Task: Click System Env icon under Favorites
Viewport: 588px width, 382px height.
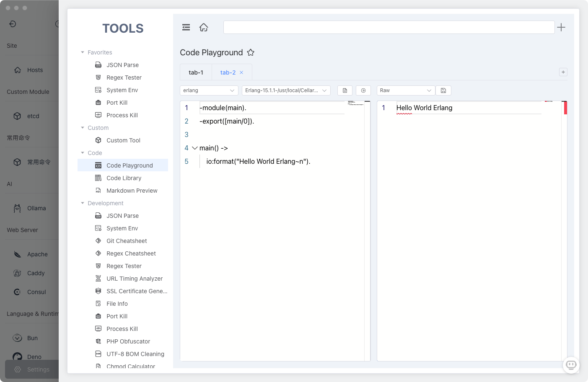Action: pos(98,90)
